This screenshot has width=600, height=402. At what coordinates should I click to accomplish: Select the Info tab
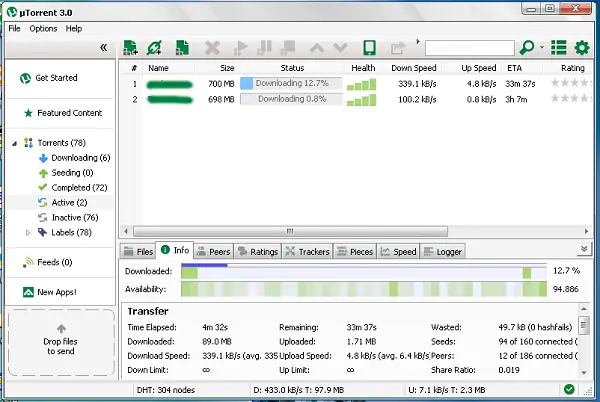click(x=175, y=250)
